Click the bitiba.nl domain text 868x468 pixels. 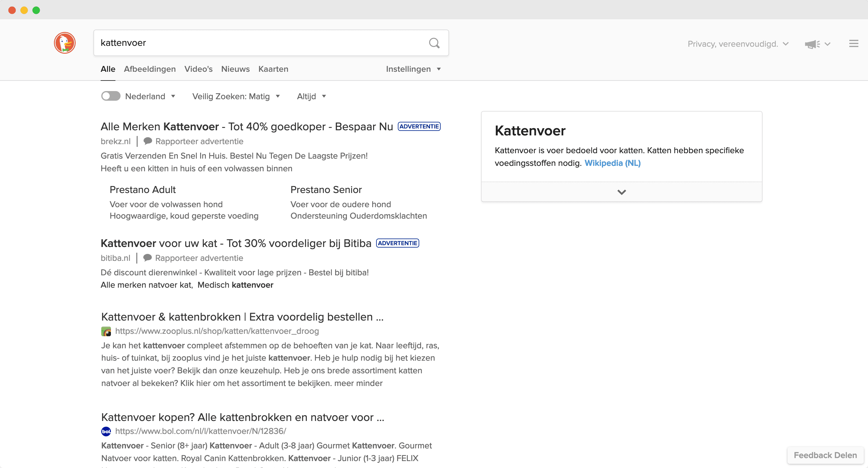[115, 258]
